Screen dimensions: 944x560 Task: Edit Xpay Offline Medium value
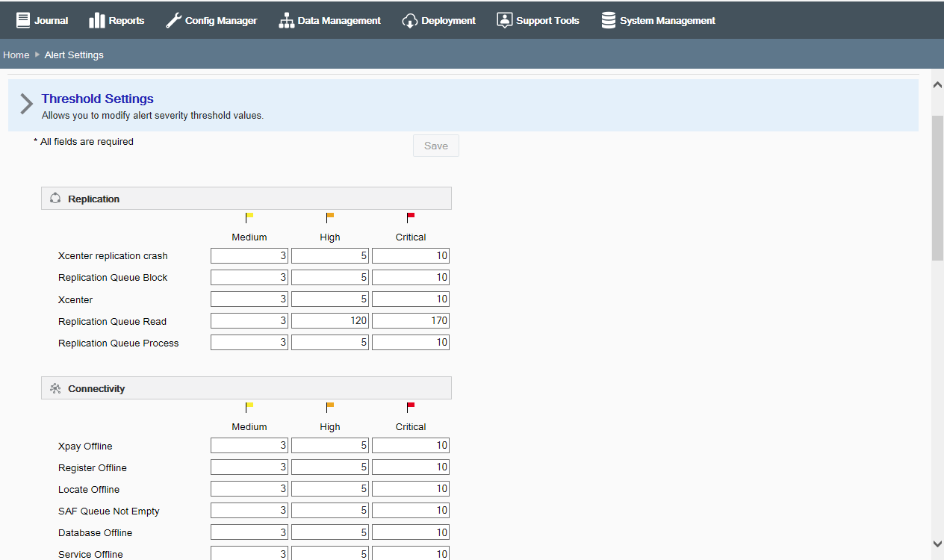pos(249,445)
